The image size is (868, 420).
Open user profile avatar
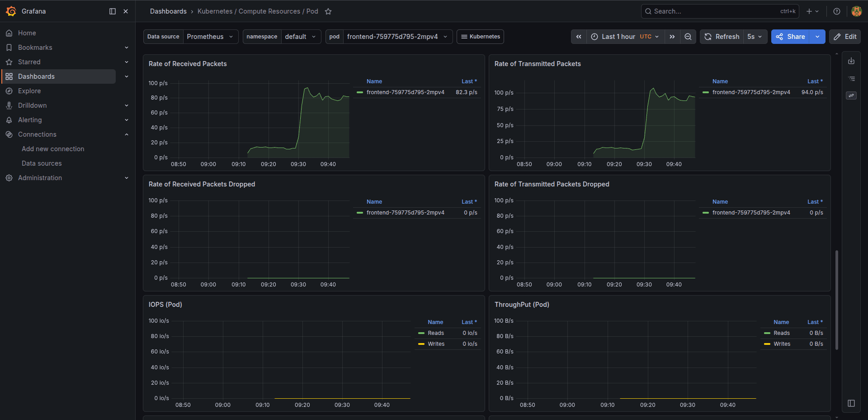[x=856, y=11]
